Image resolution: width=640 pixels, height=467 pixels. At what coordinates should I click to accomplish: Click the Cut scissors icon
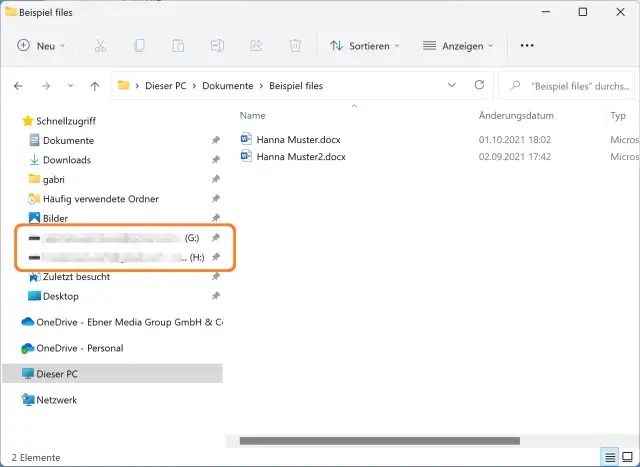(x=100, y=46)
